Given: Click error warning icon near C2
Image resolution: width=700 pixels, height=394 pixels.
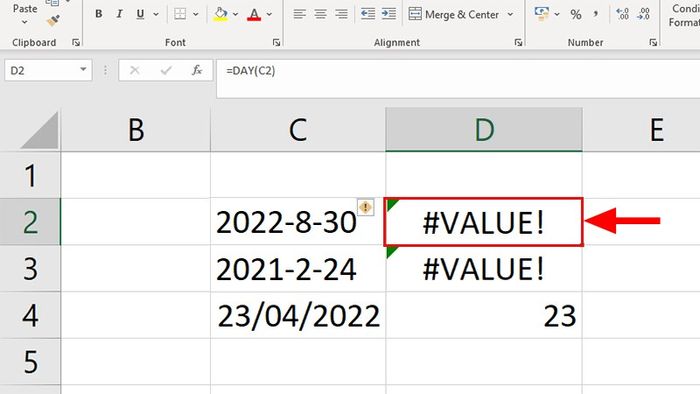Looking at the screenshot, I should click(366, 207).
